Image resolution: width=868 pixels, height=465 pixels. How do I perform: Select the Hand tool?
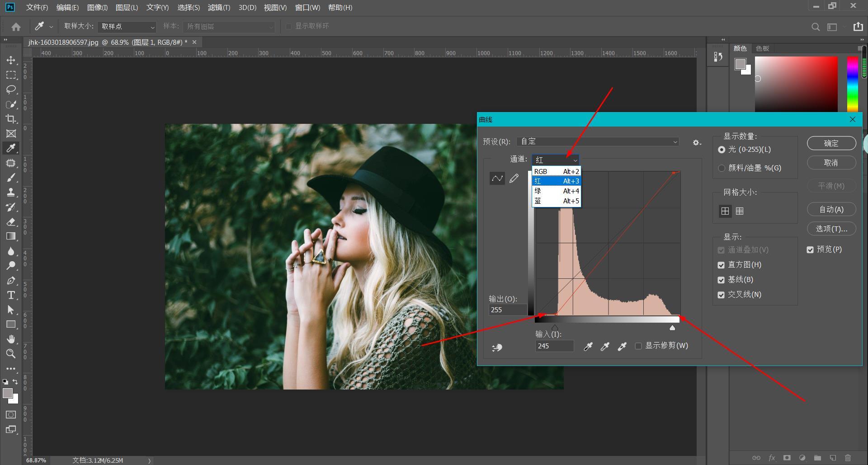11,339
